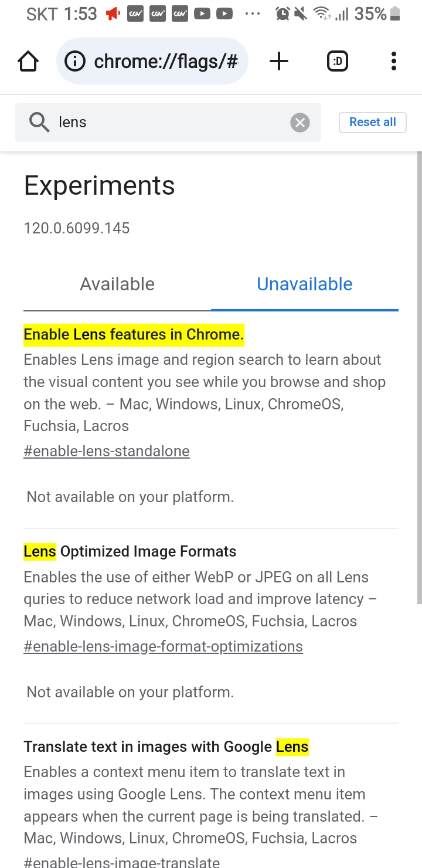Focus the flags search field containing lens
Image resolution: width=422 pixels, height=868 pixels.
pos(168,123)
